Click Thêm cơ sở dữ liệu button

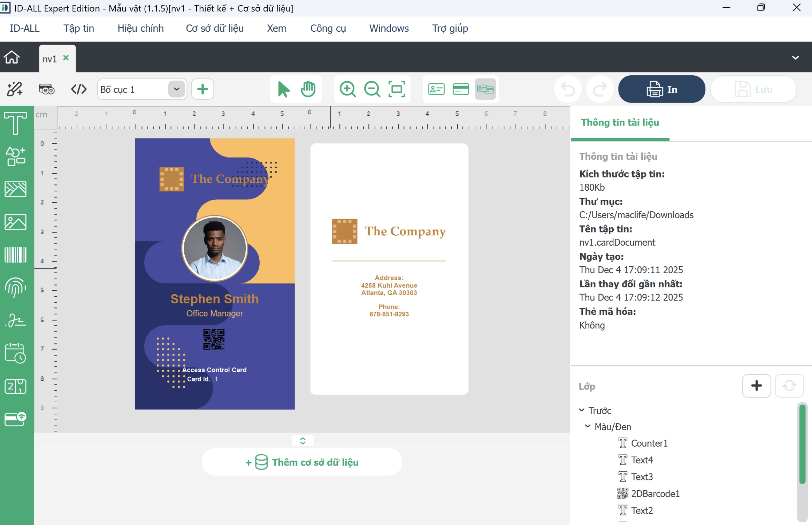[x=302, y=462]
